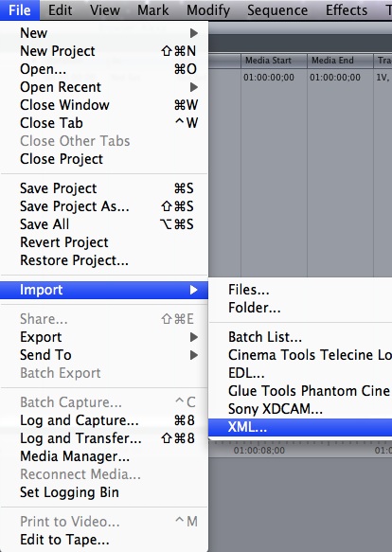Choose Edit to Tape... menu item
Viewport: 392px width, 552px height.
[x=104, y=540]
